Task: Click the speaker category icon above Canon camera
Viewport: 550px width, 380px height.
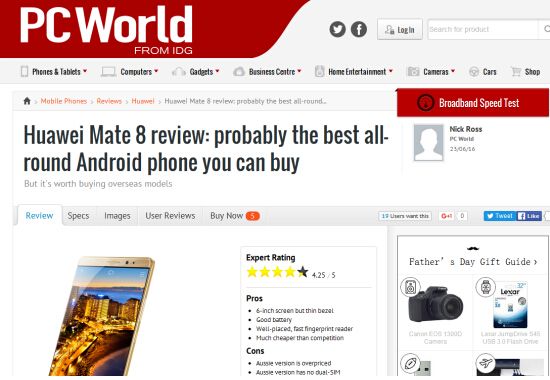Action: click(410, 287)
